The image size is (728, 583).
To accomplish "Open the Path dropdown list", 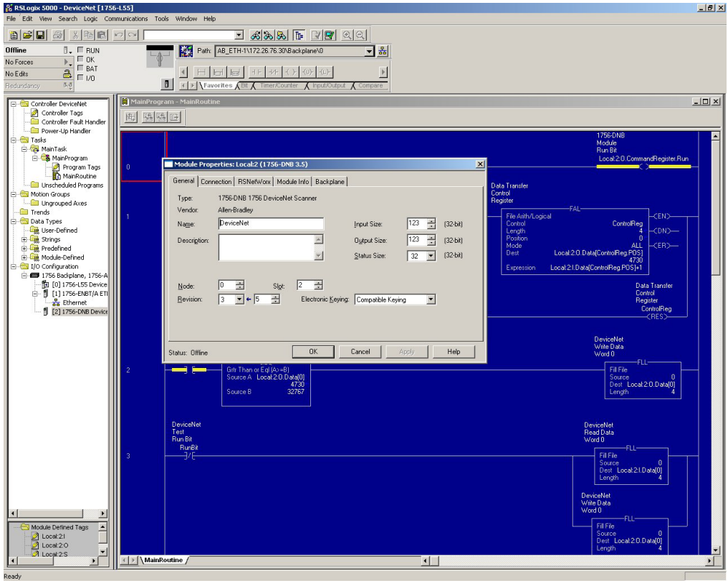I will click(369, 51).
